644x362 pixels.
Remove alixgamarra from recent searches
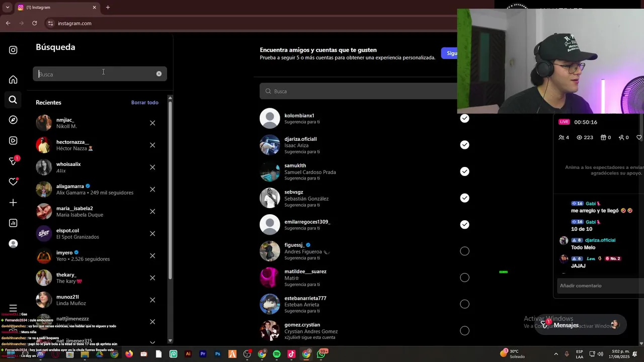[152, 189]
